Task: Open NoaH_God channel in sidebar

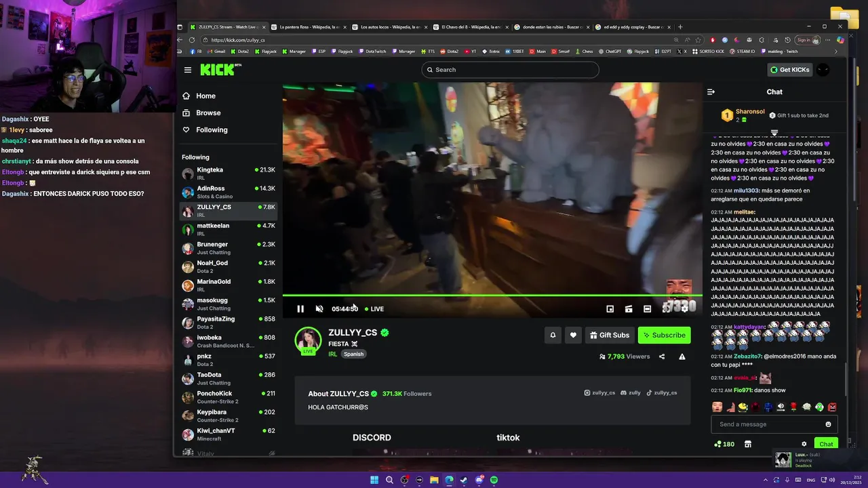Action: [x=229, y=267]
